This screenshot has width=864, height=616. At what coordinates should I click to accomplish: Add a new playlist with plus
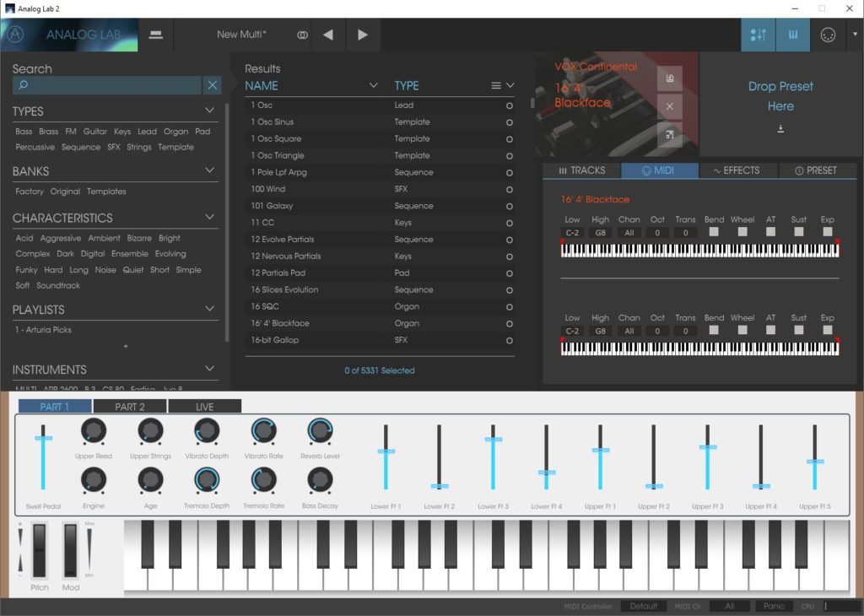pyautogui.click(x=126, y=346)
